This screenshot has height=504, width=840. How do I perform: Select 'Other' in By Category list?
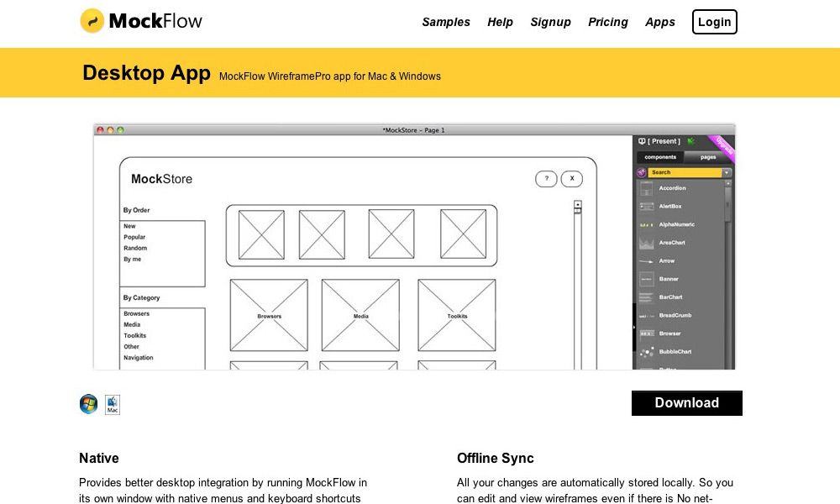[131, 347]
